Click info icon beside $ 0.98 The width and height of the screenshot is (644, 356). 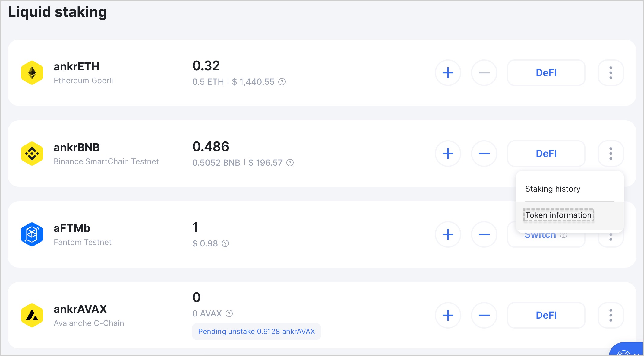pyautogui.click(x=225, y=243)
